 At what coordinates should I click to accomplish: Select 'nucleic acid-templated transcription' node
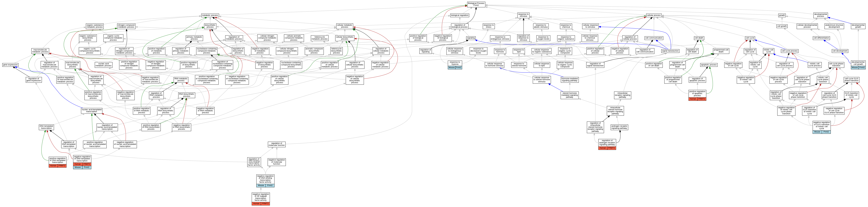click(x=92, y=111)
